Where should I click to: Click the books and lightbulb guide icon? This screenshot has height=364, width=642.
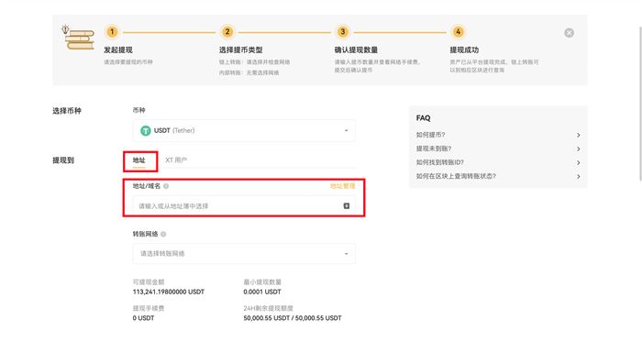coord(78,38)
